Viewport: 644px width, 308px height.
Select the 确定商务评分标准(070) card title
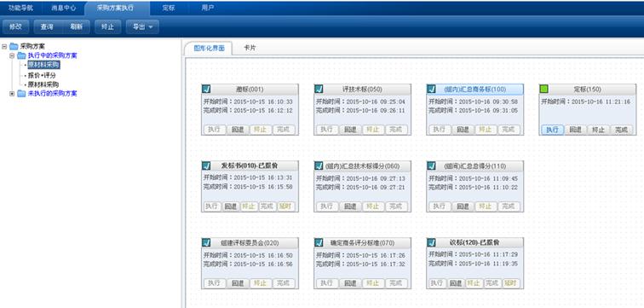click(362, 242)
